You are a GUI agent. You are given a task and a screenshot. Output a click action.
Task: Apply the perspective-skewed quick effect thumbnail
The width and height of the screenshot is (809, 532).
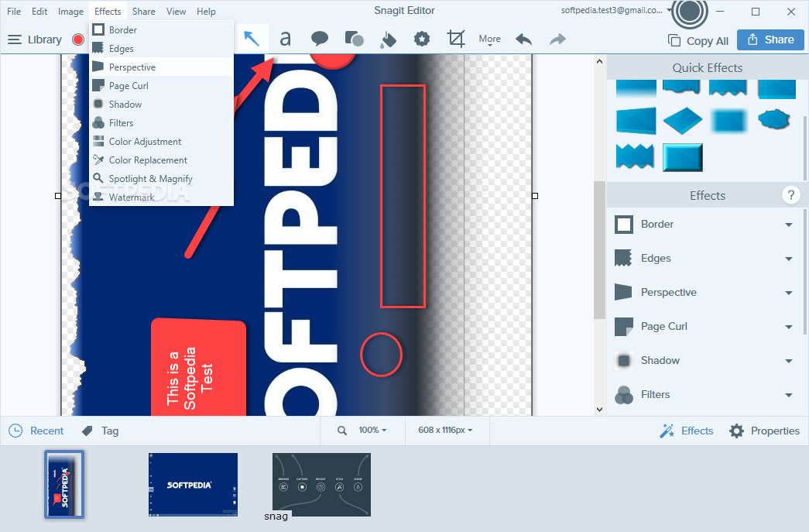[x=636, y=121]
